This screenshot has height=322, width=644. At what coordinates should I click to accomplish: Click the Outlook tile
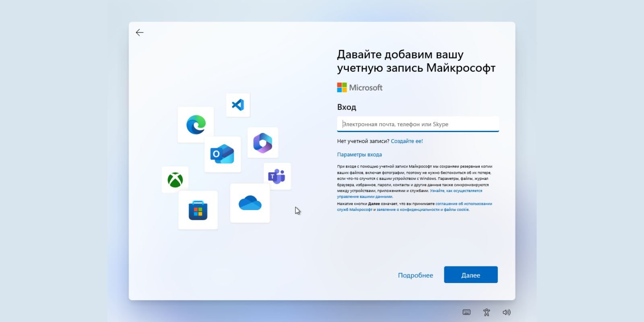click(223, 154)
